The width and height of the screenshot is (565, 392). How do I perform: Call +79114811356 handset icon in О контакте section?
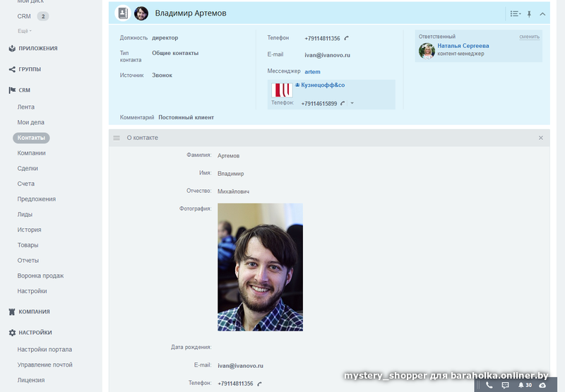(259, 384)
